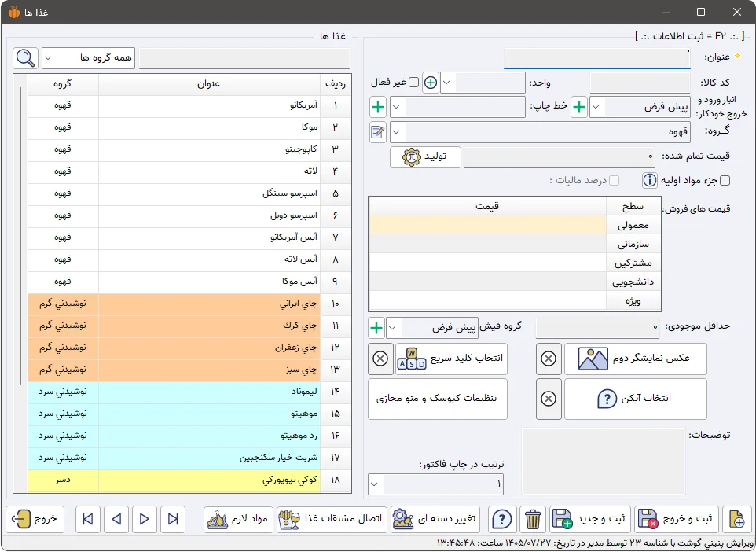Viewport: 756px width, 552px height.
Task: Tick the درصد مالیات checkbox
Action: tap(614, 181)
